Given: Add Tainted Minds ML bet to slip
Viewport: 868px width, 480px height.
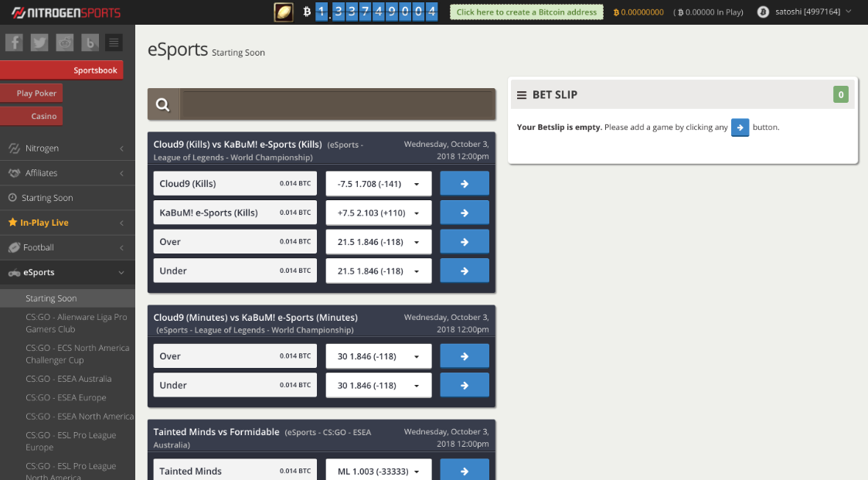Looking at the screenshot, I should pos(465,471).
